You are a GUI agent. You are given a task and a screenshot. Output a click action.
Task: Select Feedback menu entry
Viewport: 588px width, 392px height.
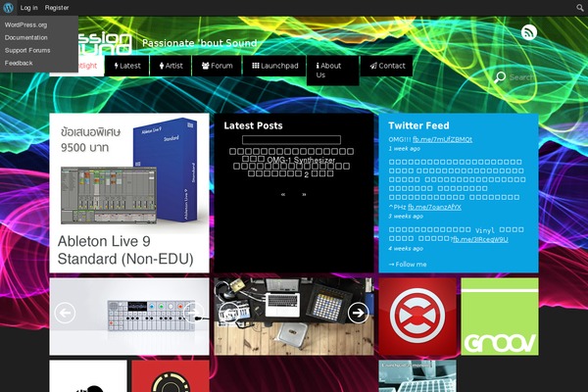(19, 63)
